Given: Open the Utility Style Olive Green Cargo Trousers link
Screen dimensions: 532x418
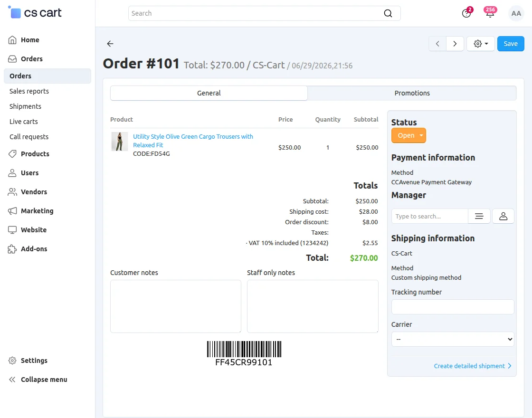Looking at the screenshot, I should tap(193, 141).
